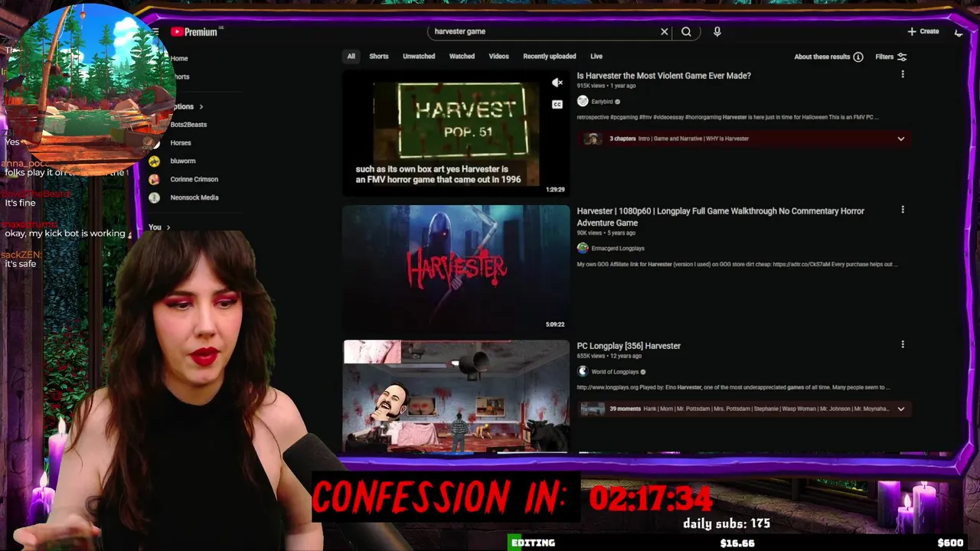Open the Neonsock Media channel avatar
The image size is (980, 551).
coord(154,197)
